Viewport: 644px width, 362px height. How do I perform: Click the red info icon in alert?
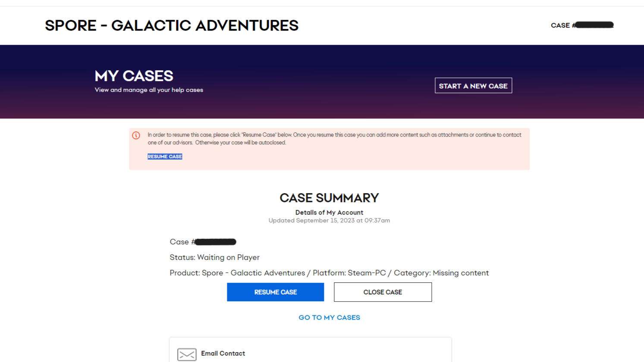(136, 135)
